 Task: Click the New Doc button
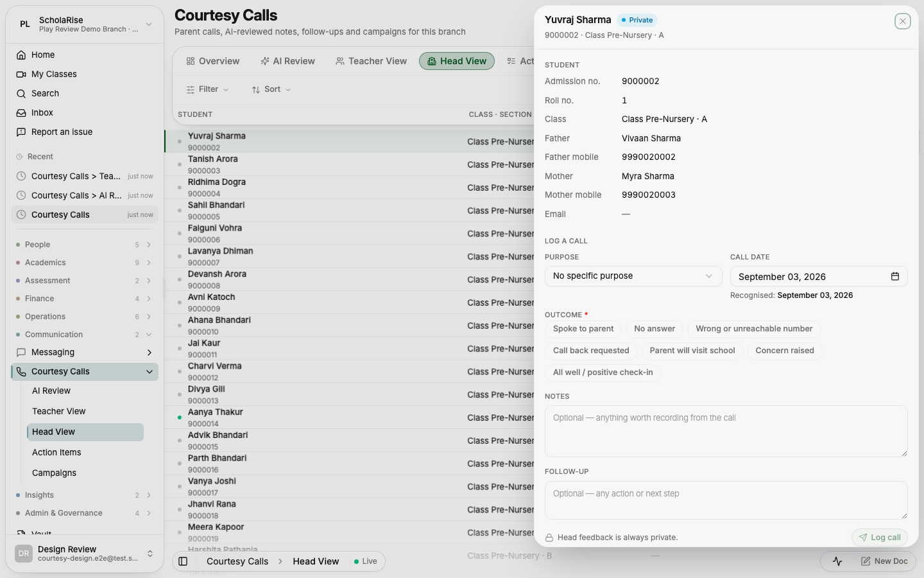(x=884, y=561)
